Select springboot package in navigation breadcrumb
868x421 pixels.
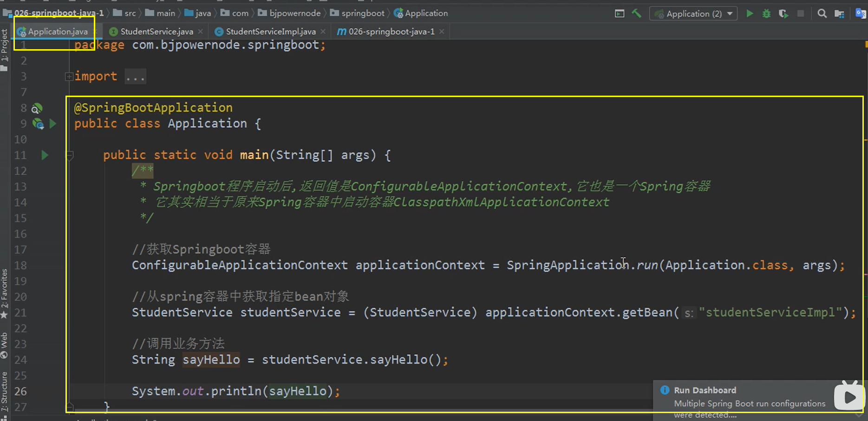[x=358, y=13]
